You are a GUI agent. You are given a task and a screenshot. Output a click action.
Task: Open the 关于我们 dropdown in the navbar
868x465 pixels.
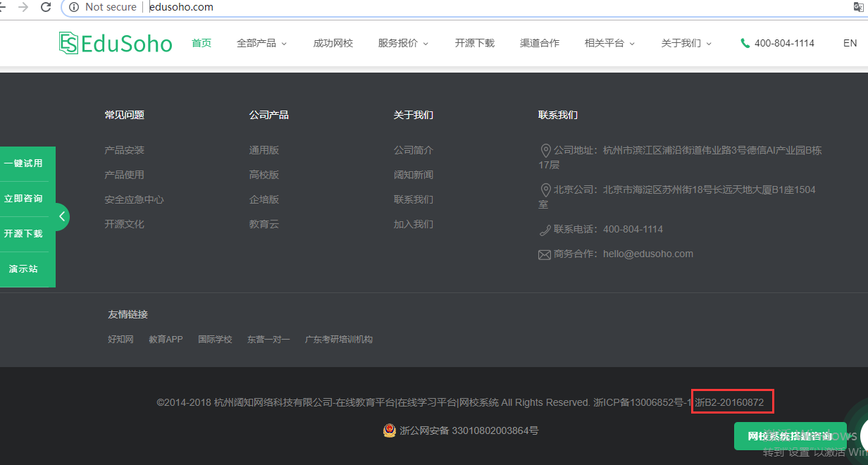point(686,43)
